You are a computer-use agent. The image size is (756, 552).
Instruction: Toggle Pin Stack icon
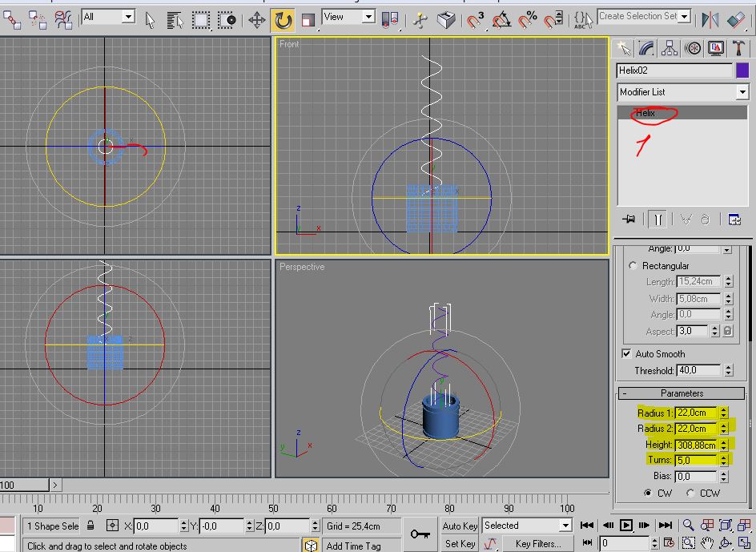pyautogui.click(x=628, y=220)
